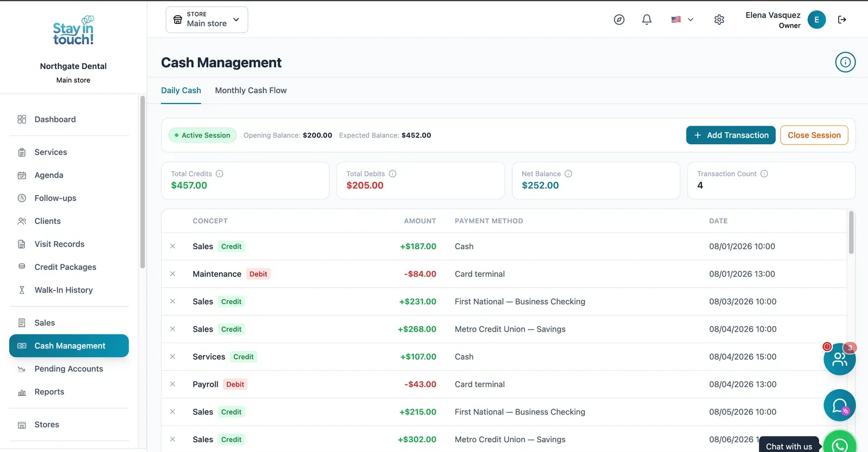Click the Stay in touch logo
This screenshot has width=868, height=452.
[73, 31]
